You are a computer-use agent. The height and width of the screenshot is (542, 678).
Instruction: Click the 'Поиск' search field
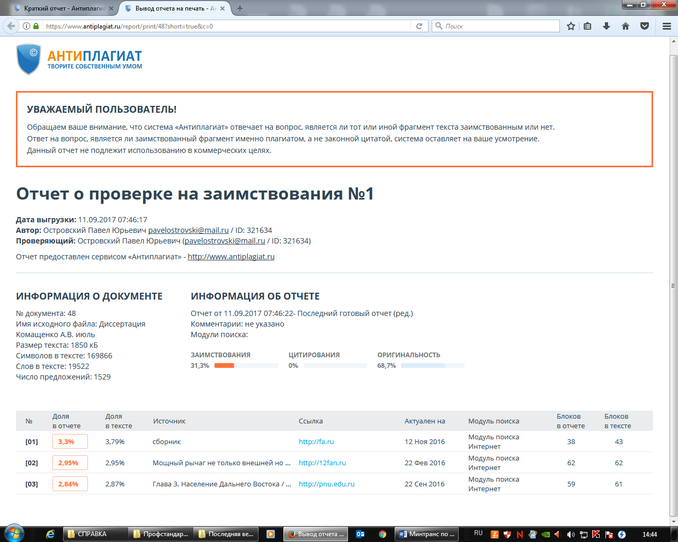click(x=496, y=26)
